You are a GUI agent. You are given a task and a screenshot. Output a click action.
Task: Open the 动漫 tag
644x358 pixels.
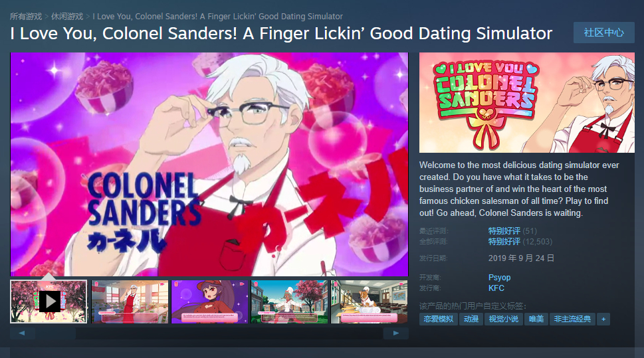(471, 319)
